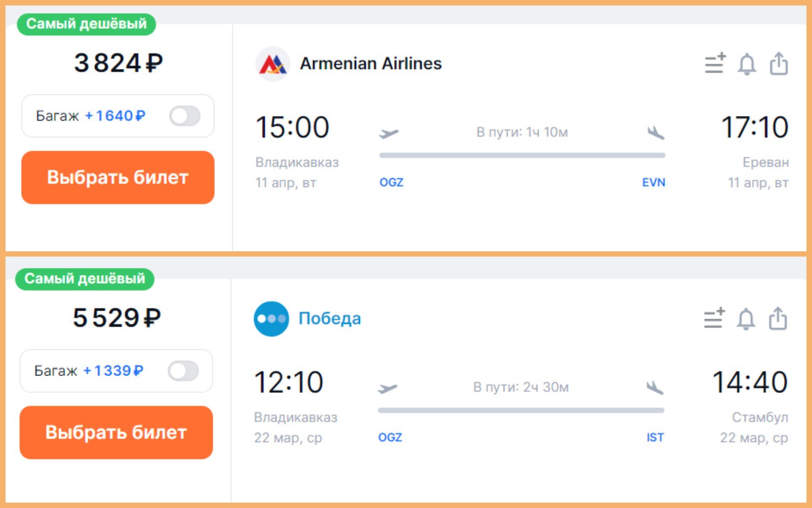Screen dimensions: 812x508
Task: Click the Победа airline logo
Action: click(272, 319)
